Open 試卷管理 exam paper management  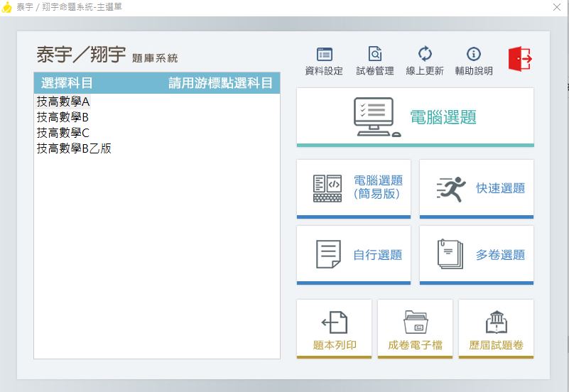pos(374,61)
